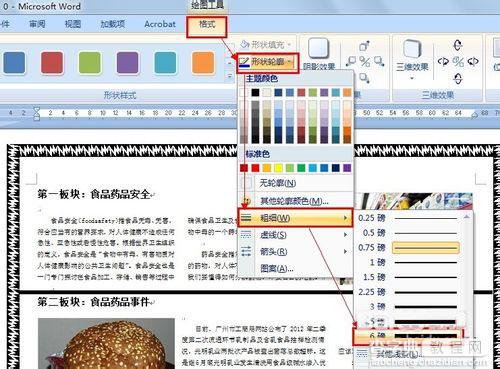
Task: Nudge shadow down icon
Action: tap(364, 78)
